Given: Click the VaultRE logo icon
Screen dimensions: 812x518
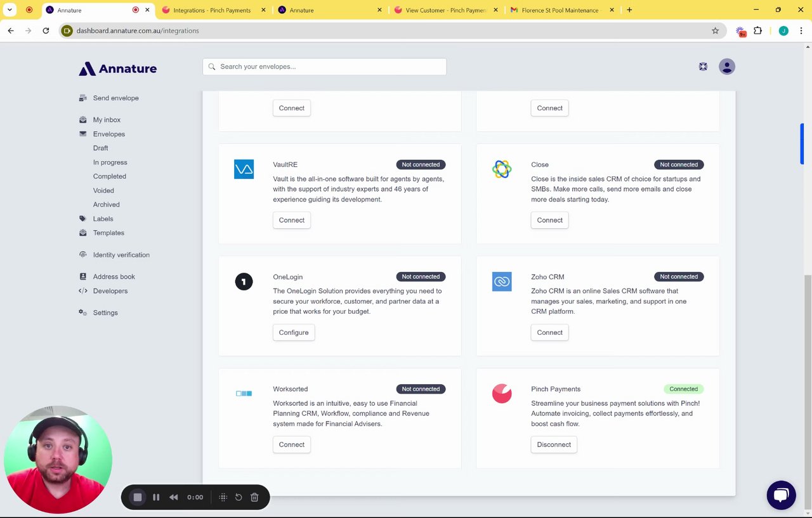Looking at the screenshot, I should click(x=244, y=169).
